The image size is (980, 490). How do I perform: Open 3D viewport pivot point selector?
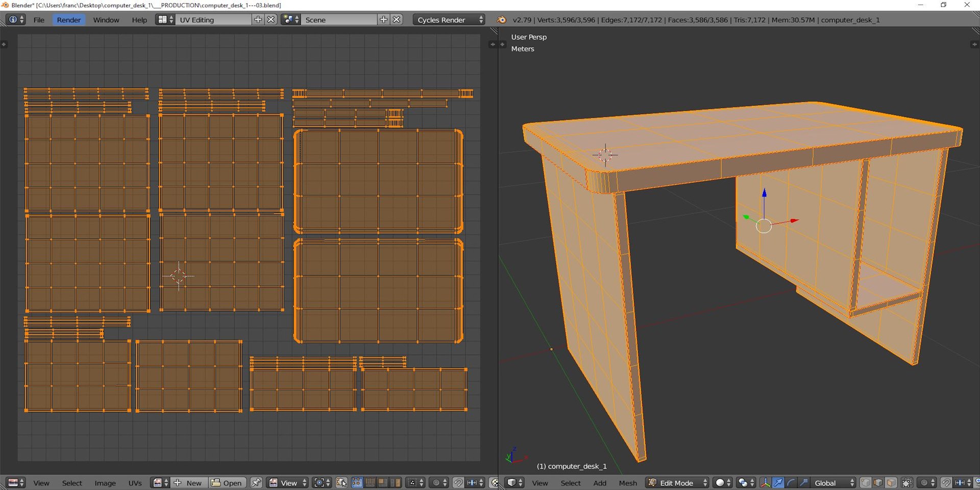point(746,482)
